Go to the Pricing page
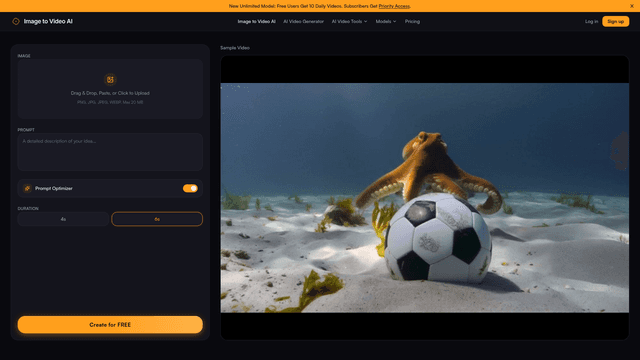This screenshot has width=640, height=360. click(x=412, y=21)
